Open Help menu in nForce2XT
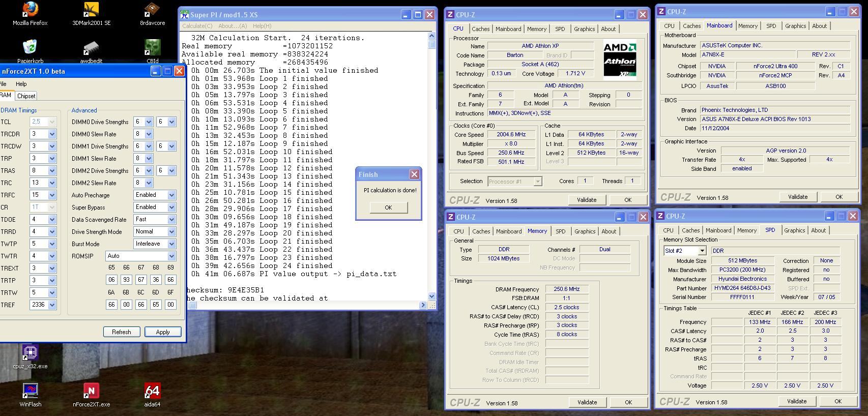Image resolution: width=868 pixels, height=416 pixels. (x=21, y=84)
